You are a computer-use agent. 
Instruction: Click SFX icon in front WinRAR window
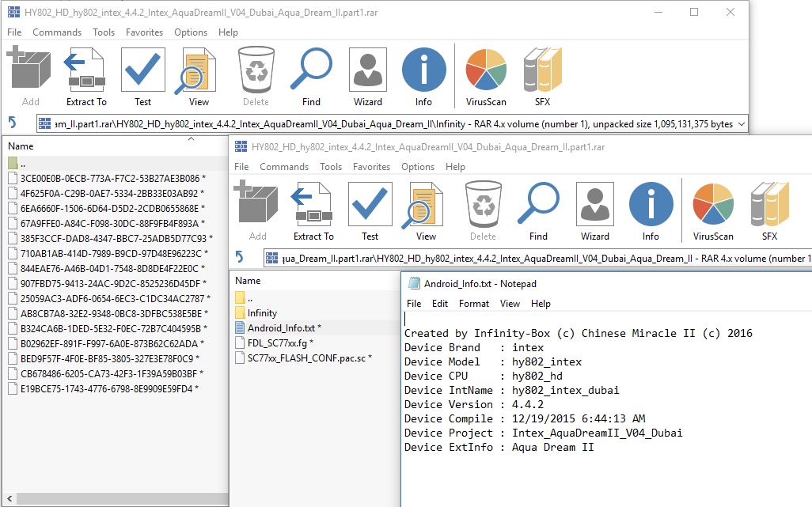tap(769, 204)
